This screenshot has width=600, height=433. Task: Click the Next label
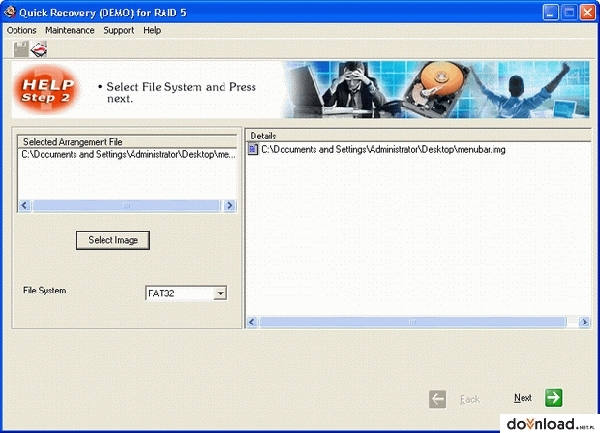tap(523, 398)
